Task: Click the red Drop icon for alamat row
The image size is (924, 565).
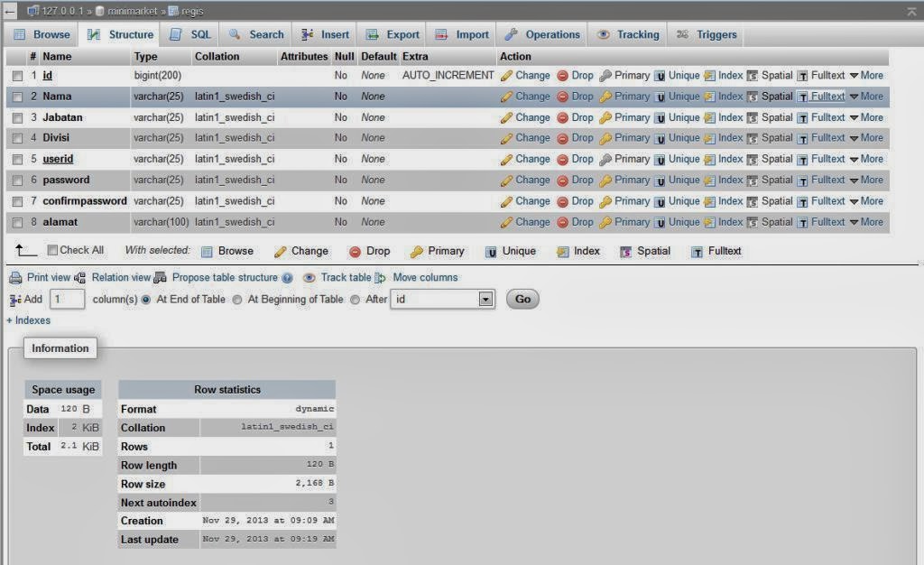Action: [563, 223]
